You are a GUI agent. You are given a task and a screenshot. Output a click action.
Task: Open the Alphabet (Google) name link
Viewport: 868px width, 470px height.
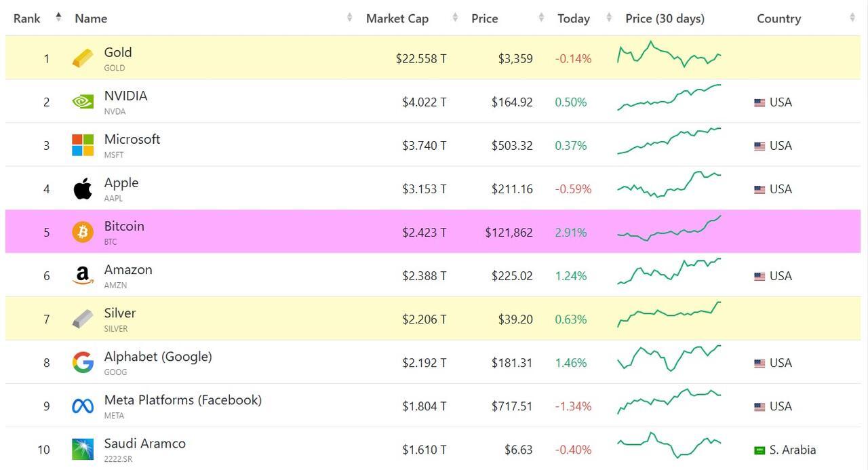157,357
